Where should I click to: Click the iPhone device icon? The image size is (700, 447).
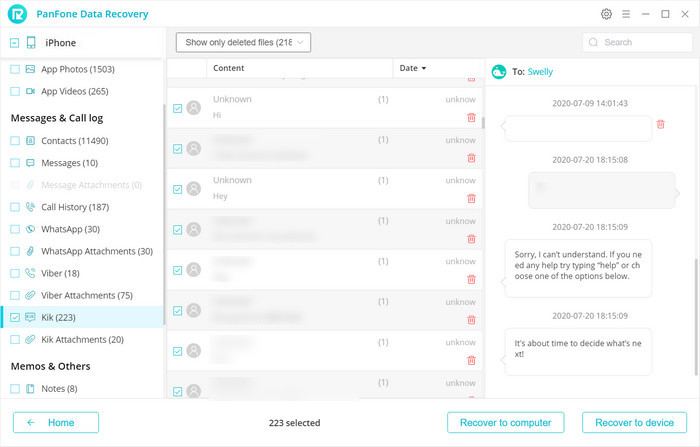[31, 43]
